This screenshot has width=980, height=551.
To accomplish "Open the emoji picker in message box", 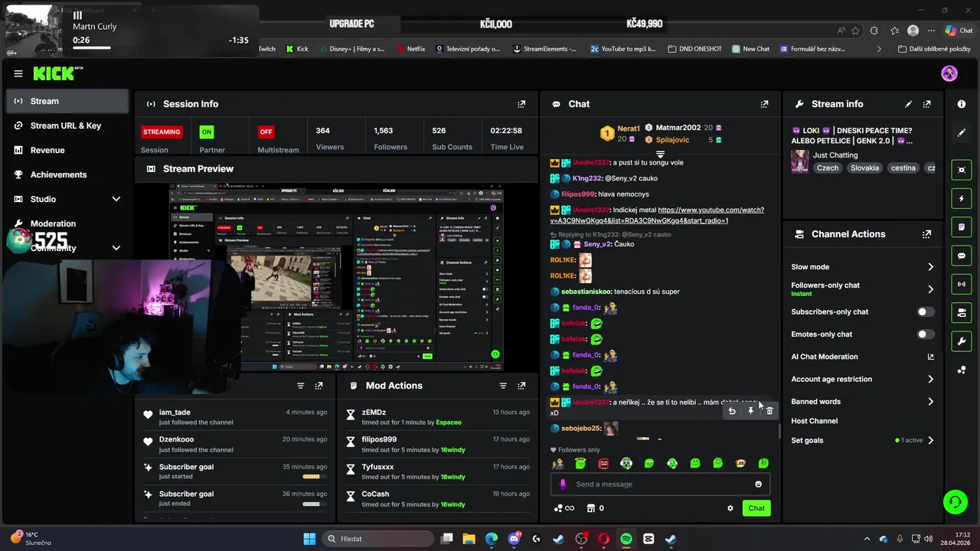I will (759, 484).
